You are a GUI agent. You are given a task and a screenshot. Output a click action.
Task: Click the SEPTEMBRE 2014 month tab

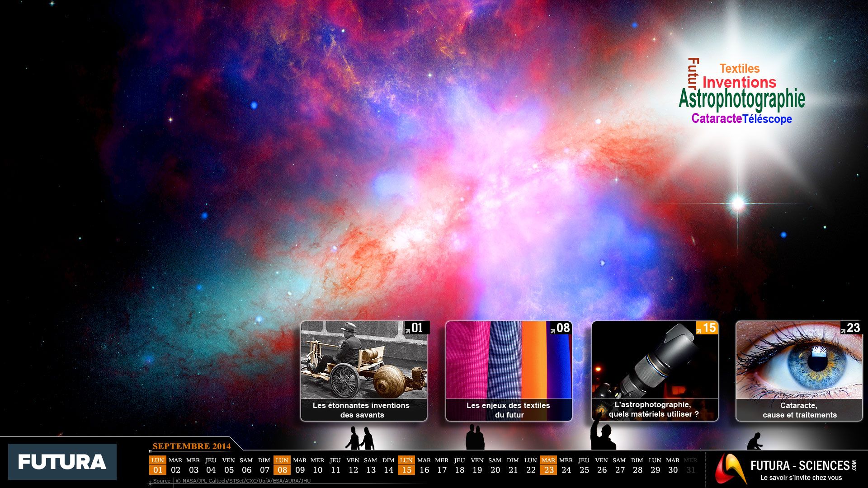pos(192,446)
